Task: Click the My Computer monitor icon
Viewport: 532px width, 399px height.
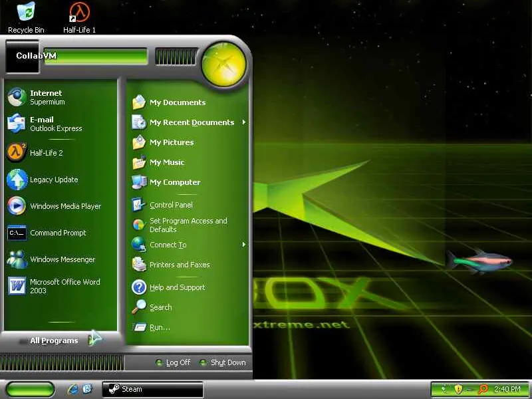Action: pos(139,182)
